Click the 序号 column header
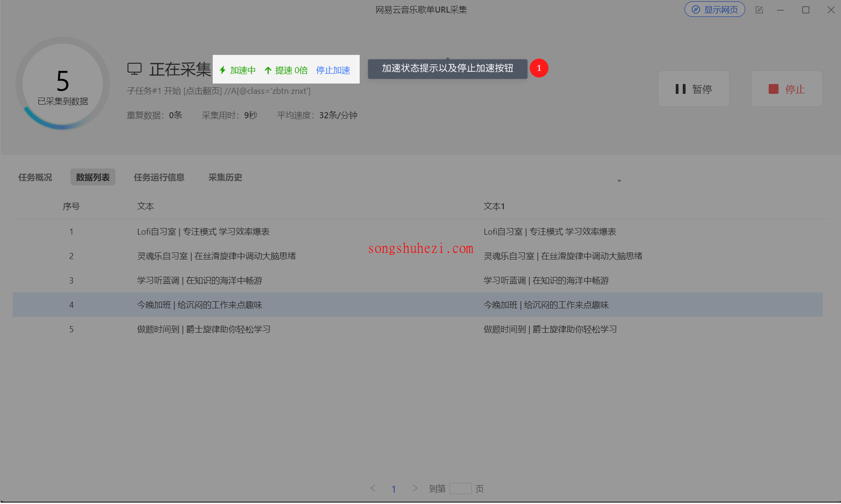Image resolution: width=841 pixels, height=504 pixels. pyautogui.click(x=71, y=206)
